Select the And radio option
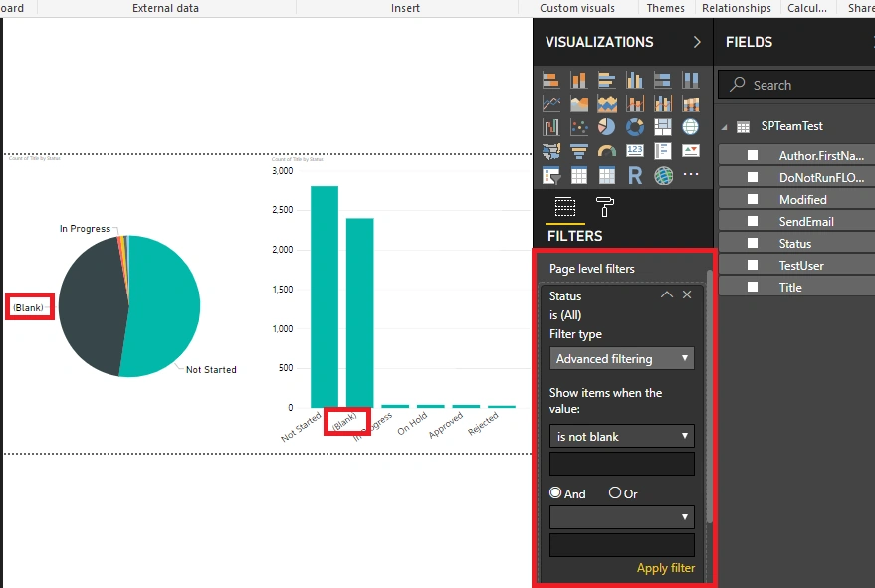The image size is (875, 588). click(x=555, y=492)
